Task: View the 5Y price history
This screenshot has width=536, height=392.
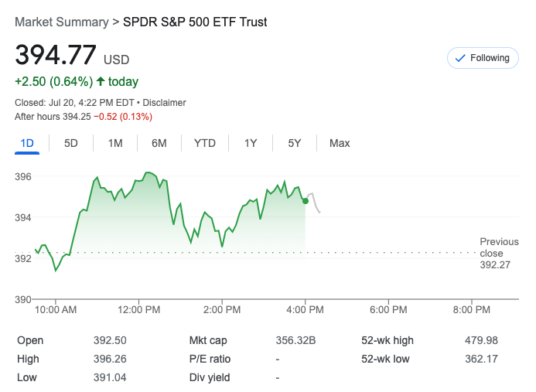Action: [x=295, y=143]
